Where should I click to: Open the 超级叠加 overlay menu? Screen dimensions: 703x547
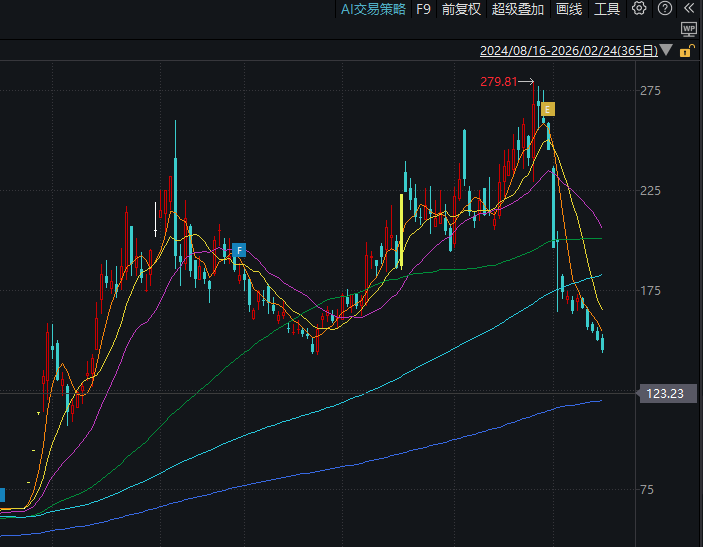518,9
